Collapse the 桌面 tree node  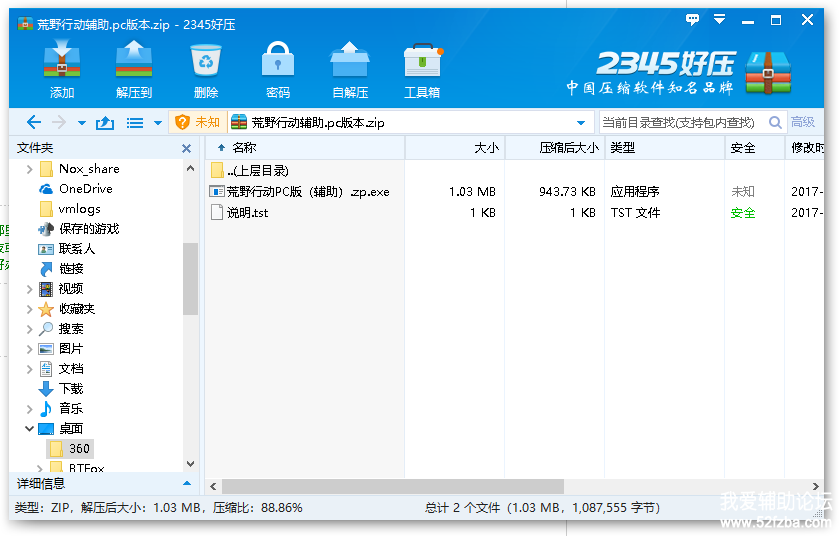point(29,429)
